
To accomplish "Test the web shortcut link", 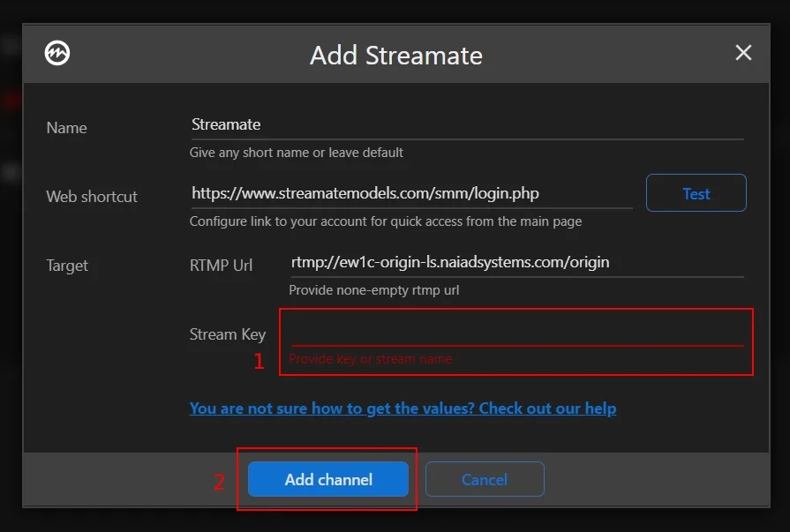I will [x=696, y=193].
